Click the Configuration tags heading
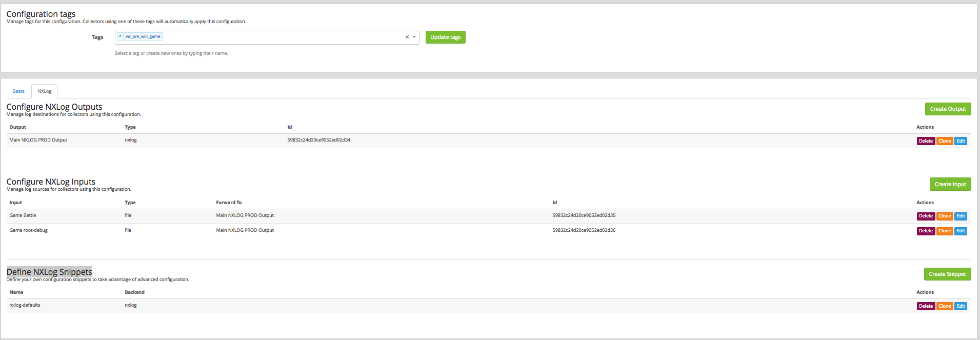This screenshot has width=980, height=340. click(41, 14)
